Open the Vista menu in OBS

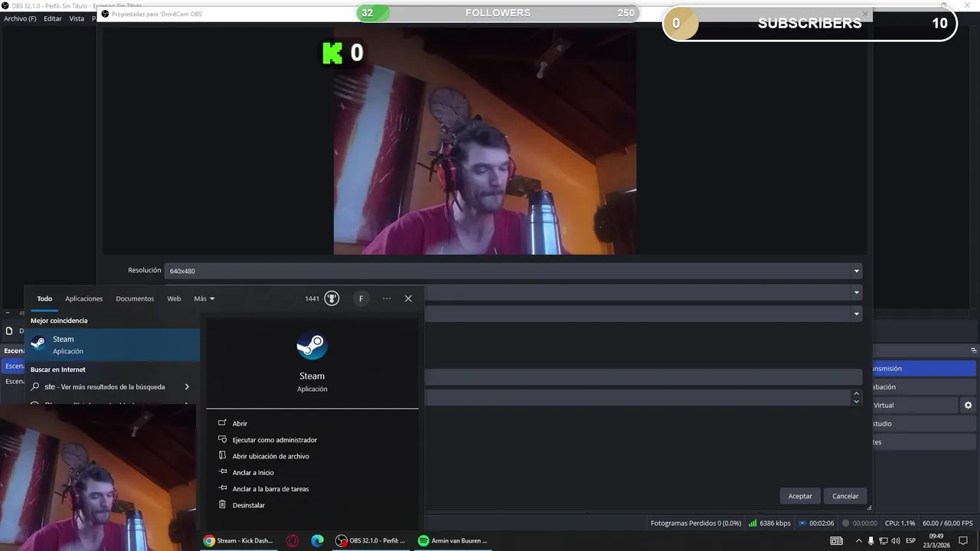[77, 18]
